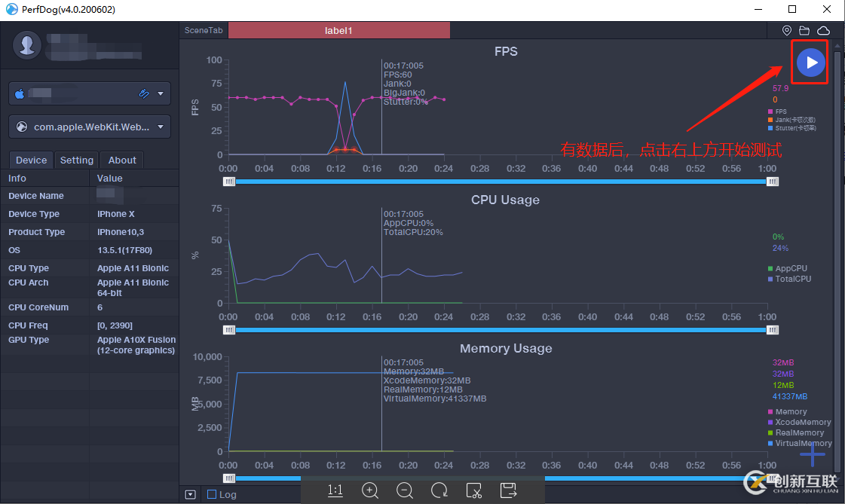
Task: Toggle the Jank legend series
Action: [x=791, y=120]
